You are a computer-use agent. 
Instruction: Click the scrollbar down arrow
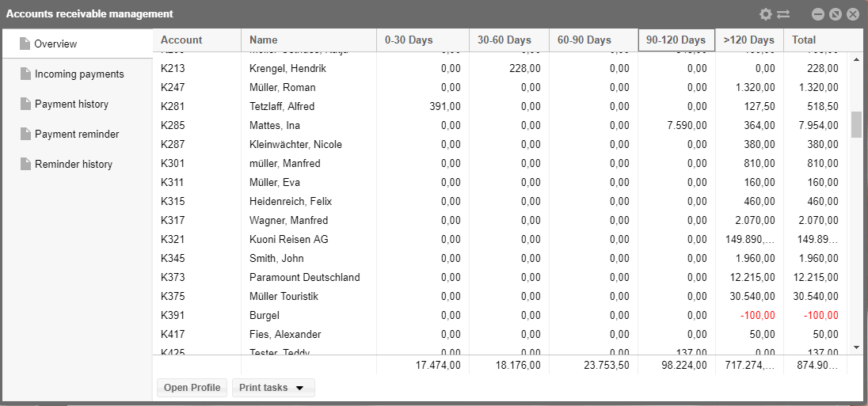(856, 347)
